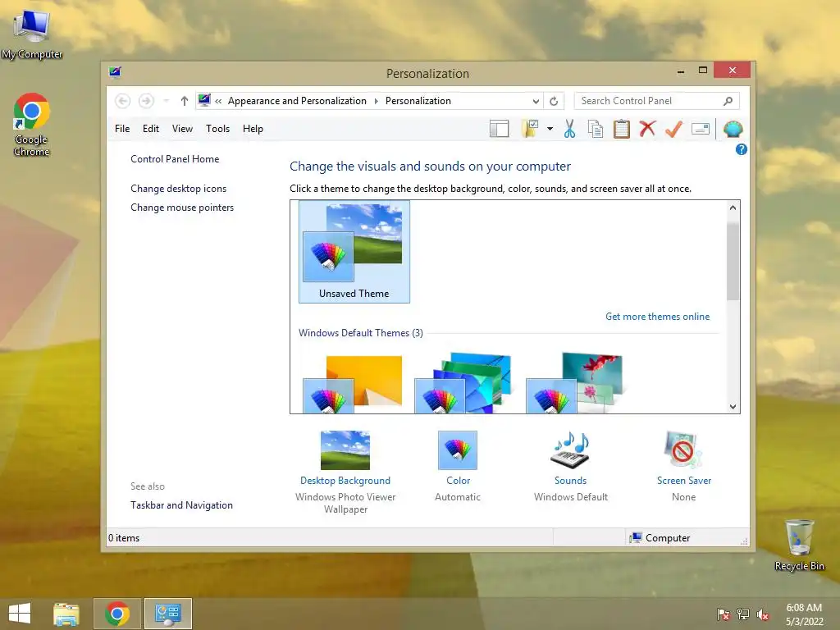840x630 pixels.
Task: Open the recent locations dropdown arrow
Action: (167, 101)
